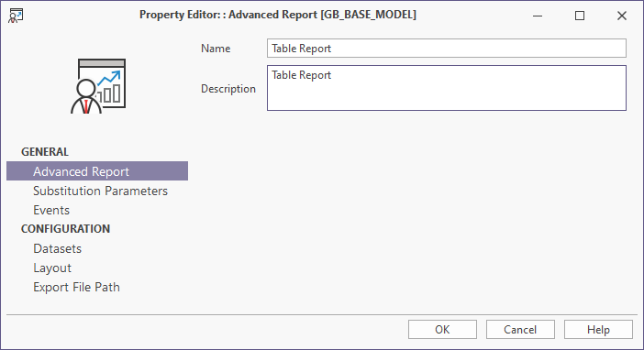Close the Property Editor window
The image size is (644, 350).
pyautogui.click(x=622, y=16)
